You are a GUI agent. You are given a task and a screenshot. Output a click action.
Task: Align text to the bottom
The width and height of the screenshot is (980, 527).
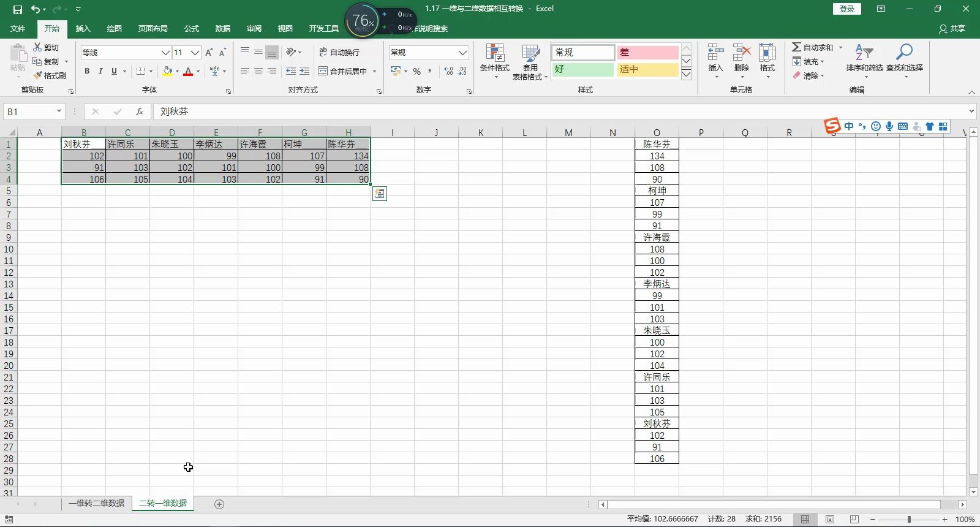click(x=272, y=51)
